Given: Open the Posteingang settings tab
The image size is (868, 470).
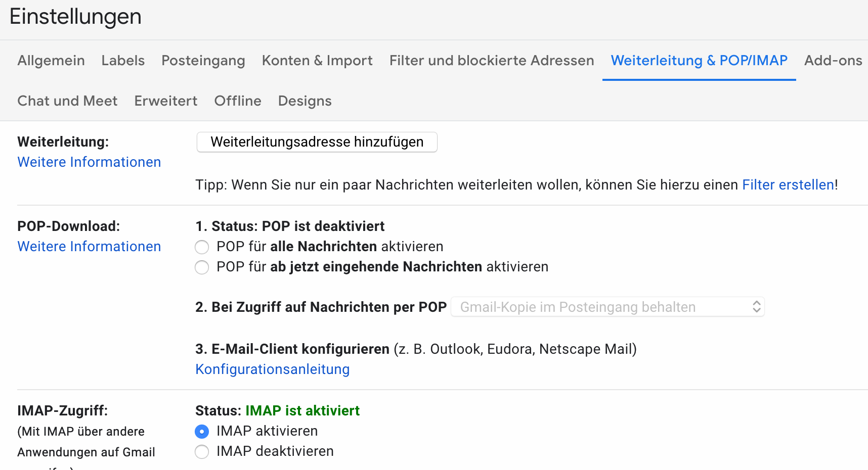Looking at the screenshot, I should click(203, 61).
